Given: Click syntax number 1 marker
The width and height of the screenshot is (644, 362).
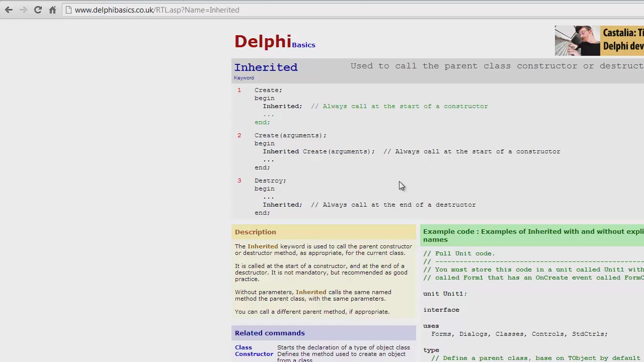Looking at the screenshot, I should (x=239, y=90).
